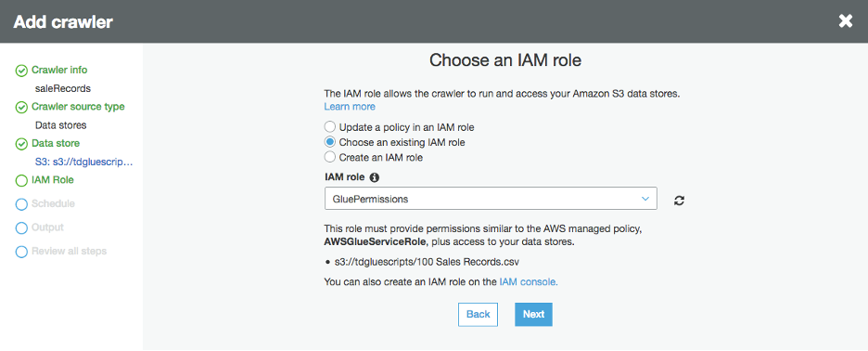Click the refresh IAM roles icon
The image size is (868, 351).
pyautogui.click(x=679, y=201)
